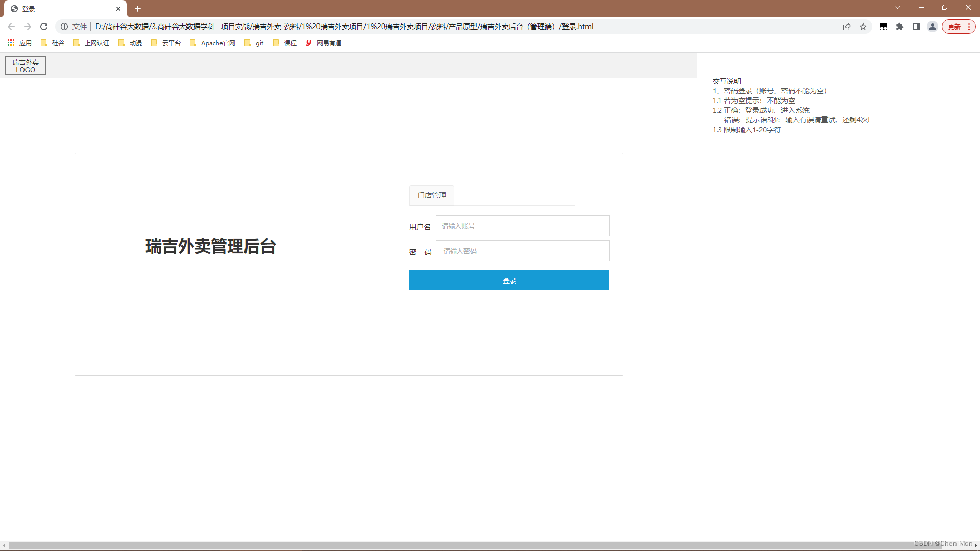Click the 1.1 若为空提示 note line
The height and width of the screenshot is (551, 980).
[754, 101]
